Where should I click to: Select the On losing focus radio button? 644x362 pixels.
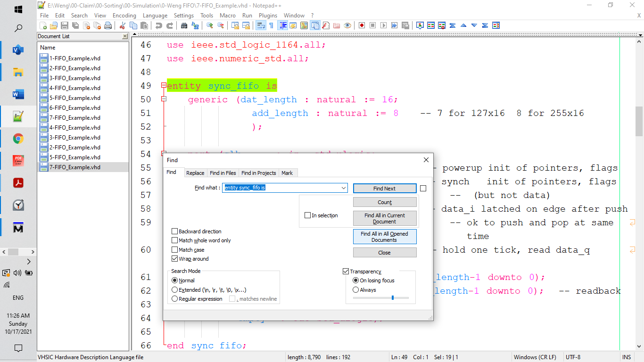(x=356, y=280)
